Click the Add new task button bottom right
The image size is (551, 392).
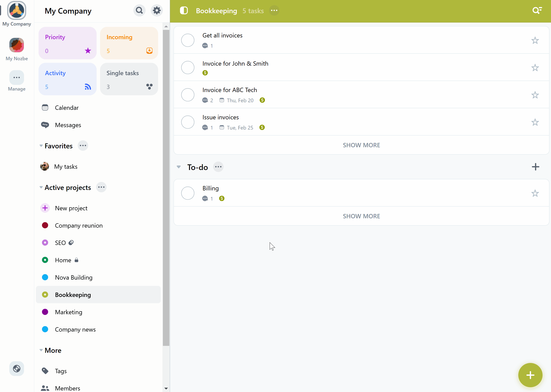(530, 375)
